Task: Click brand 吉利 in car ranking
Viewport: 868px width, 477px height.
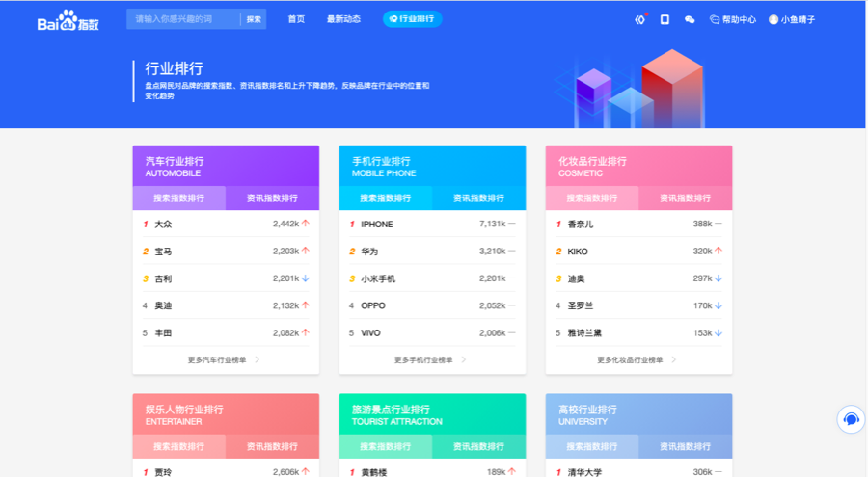Action: pos(163,278)
